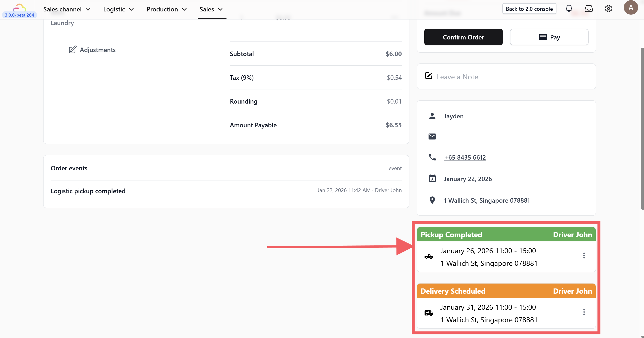Screen dimensions: 644x338
Task: Click the location pin icon
Action: [432, 200]
